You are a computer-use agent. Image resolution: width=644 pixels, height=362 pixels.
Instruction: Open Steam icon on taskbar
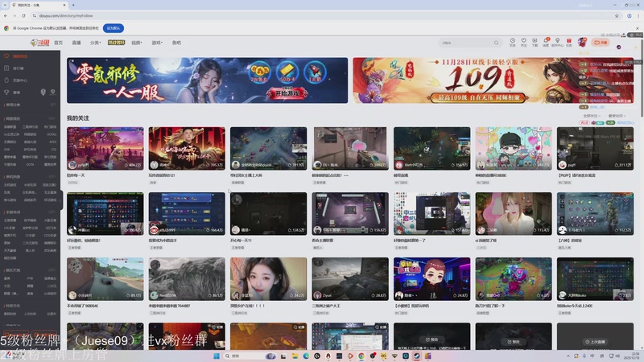tap(416, 356)
